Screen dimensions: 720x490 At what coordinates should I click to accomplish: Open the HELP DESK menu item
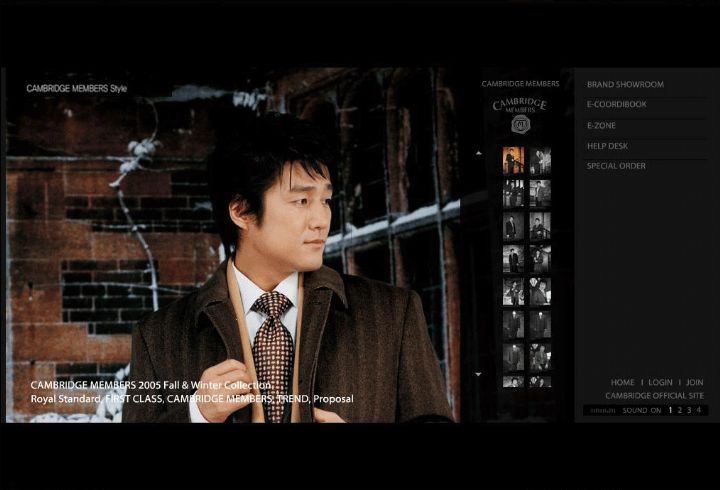607,146
